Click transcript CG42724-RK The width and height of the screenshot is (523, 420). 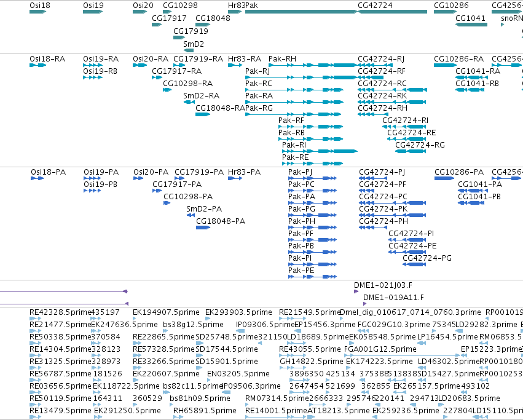(x=382, y=96)
